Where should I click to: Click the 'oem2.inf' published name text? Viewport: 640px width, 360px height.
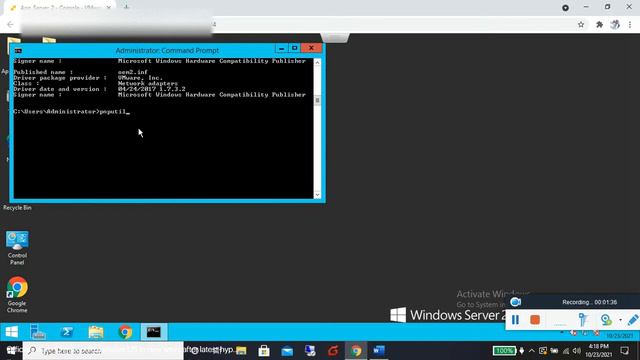(x=133, y=72)
